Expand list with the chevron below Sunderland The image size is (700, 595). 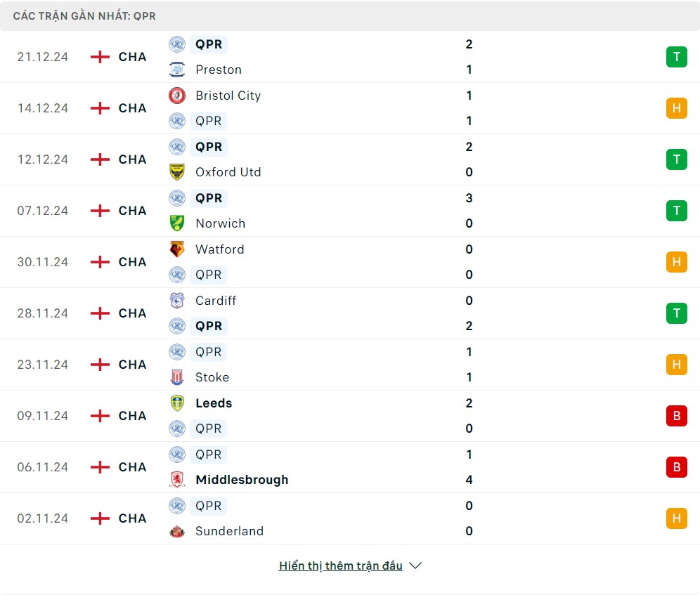415,566
